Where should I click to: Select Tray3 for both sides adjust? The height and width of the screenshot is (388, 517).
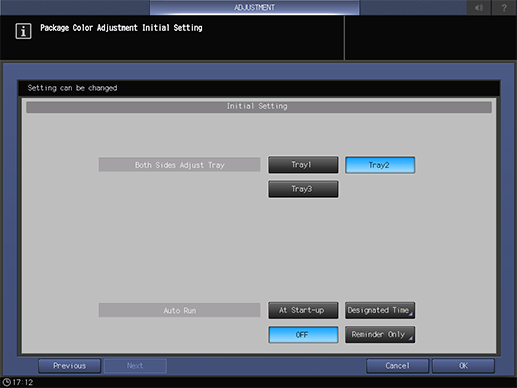coord(303,189)
